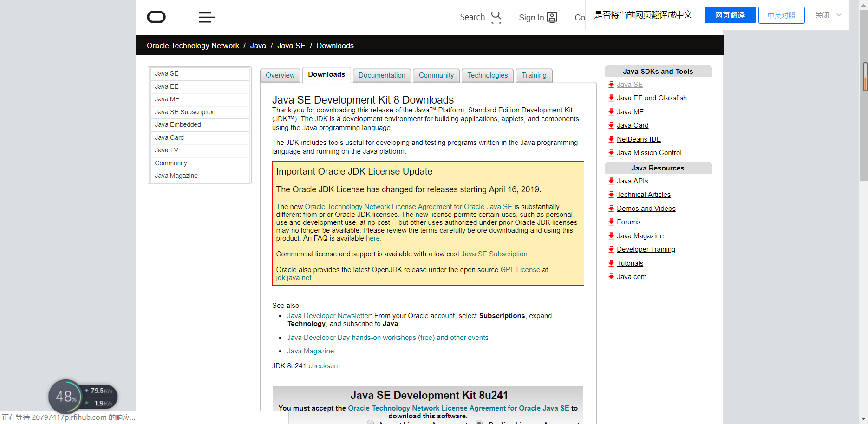This screenshot has height=424, width=868.
Task: Select Java Card in left sidebar menu
Action: click(x=200, y=138)
